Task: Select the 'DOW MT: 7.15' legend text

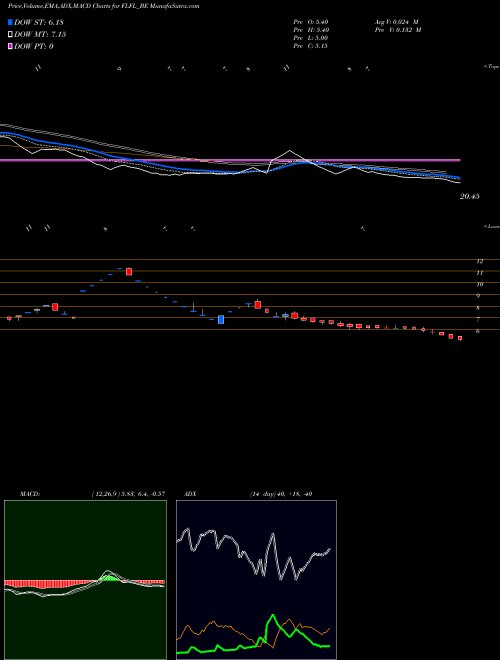Action: tap(40, 35)
